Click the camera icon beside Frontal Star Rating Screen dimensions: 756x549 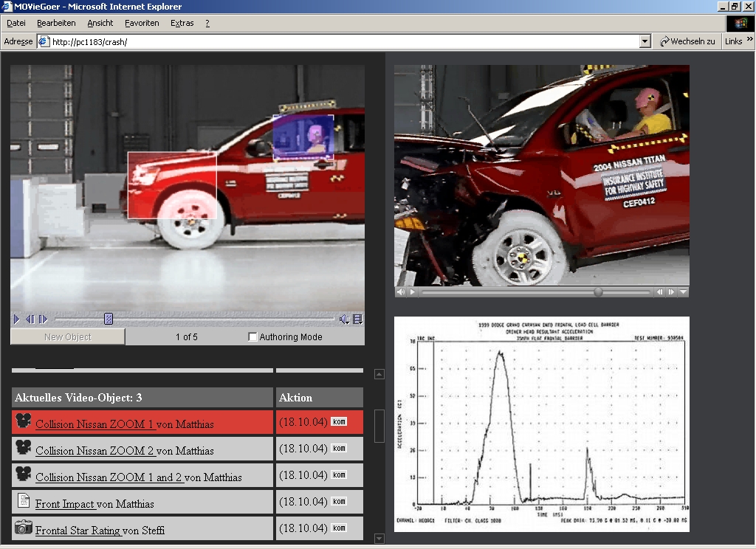click(x=24, y=527)
